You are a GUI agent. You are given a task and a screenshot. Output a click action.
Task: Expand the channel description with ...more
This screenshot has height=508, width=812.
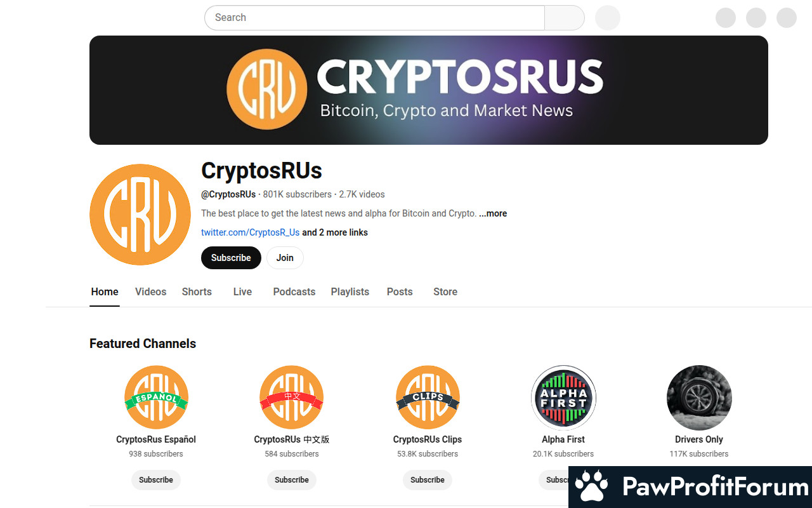coord(493,213)
